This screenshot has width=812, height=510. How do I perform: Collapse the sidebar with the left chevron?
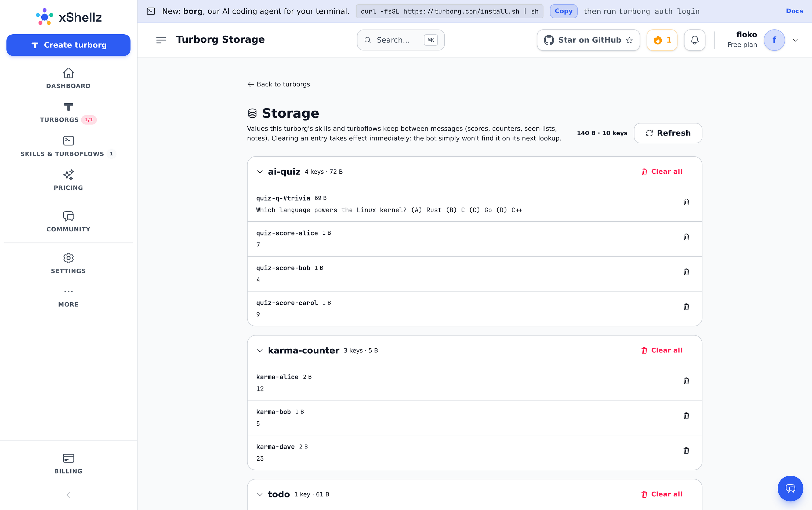click(x=68, y=495)
